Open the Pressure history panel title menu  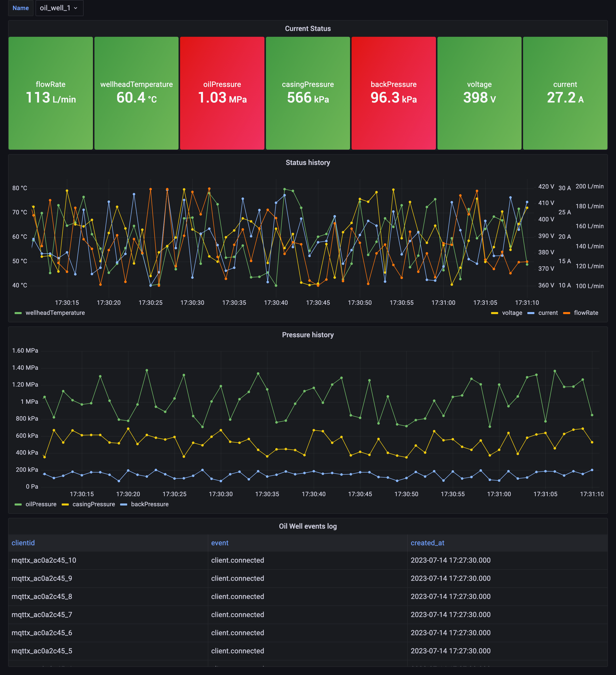(308, 335)
